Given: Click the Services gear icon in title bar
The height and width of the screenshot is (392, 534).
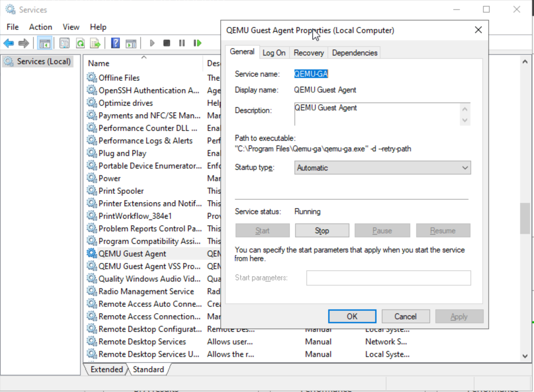Looking at the screenshot, I should point(11,10).
